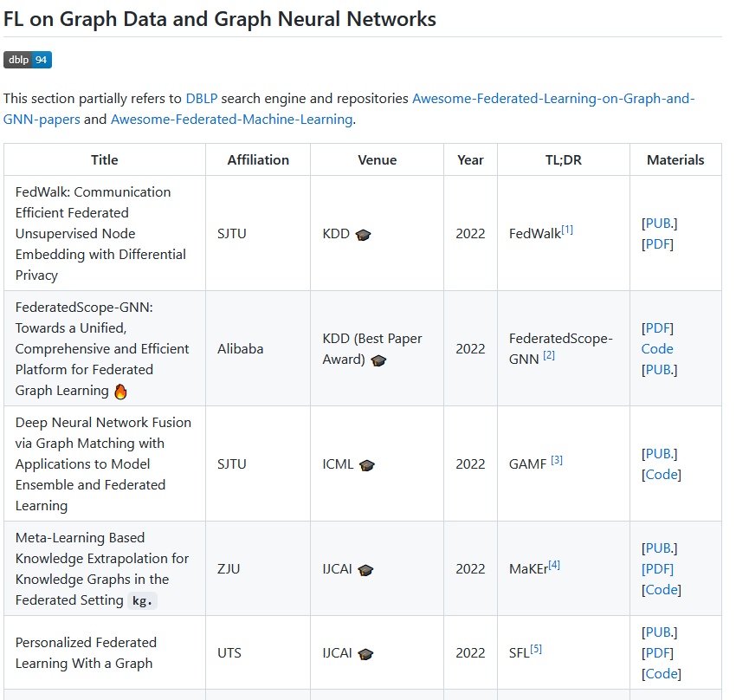Click the dblp 94 badge
The width and height of the screenshot is (736, 700).
tap(28, 60)
